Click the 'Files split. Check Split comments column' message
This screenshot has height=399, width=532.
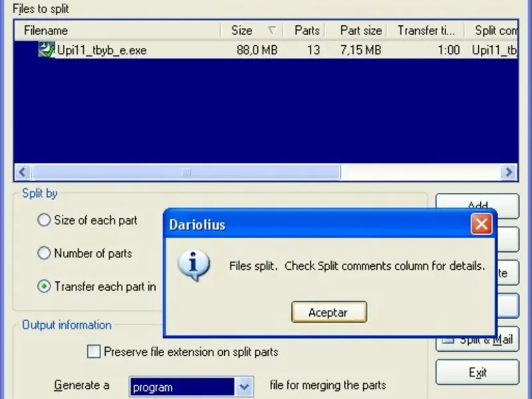[357, 265]
